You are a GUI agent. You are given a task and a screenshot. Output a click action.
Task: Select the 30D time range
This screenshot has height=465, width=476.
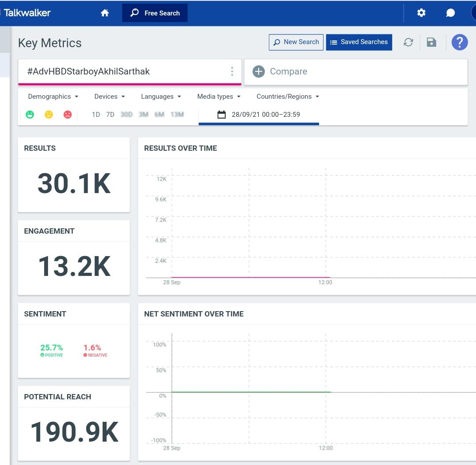126,115
